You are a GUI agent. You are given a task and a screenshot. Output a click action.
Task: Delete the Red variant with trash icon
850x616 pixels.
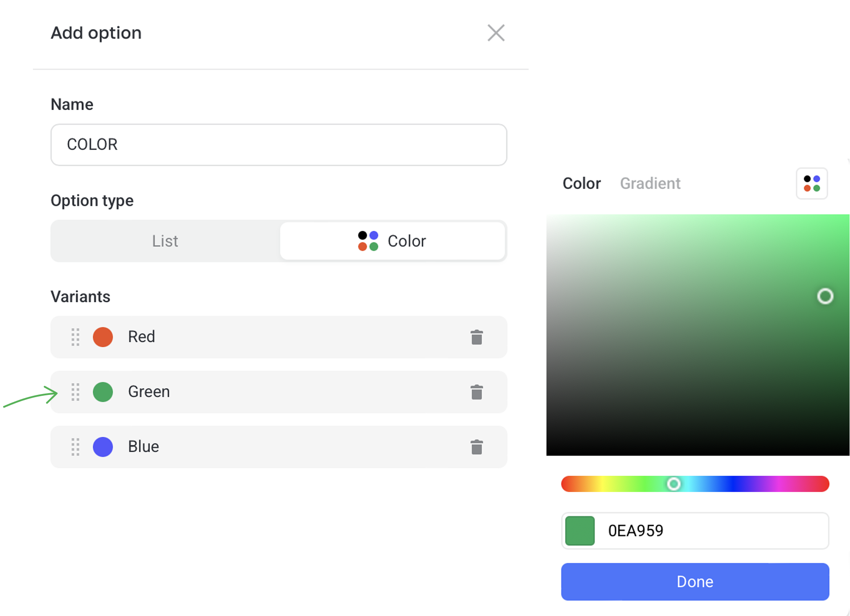tap(476, 337)
